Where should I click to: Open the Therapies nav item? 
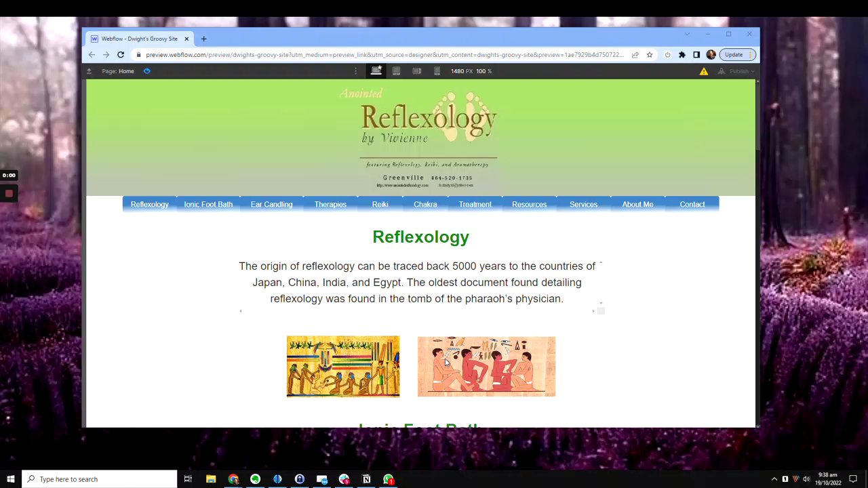pyautogui.click(x=330, y=204)
